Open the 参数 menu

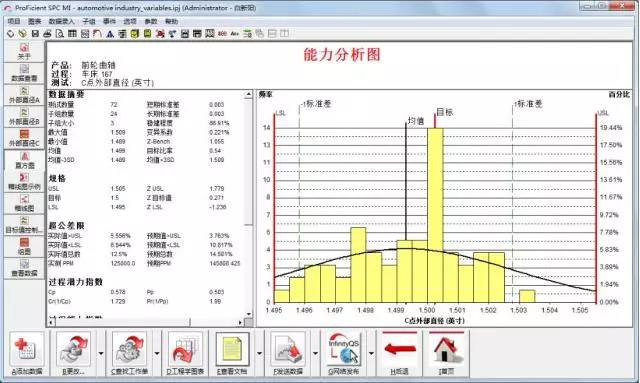click(151, 21)
